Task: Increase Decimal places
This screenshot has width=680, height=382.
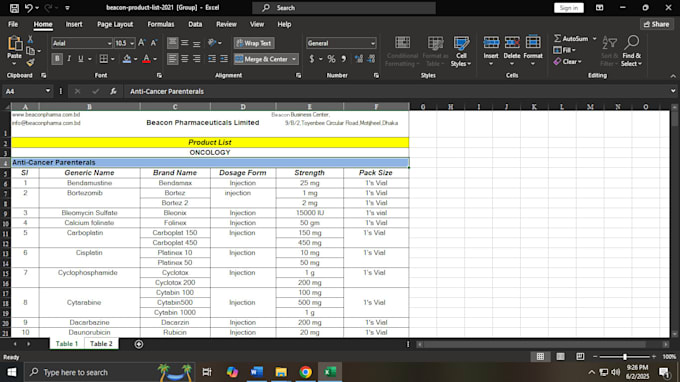Action: pos(359,59)
